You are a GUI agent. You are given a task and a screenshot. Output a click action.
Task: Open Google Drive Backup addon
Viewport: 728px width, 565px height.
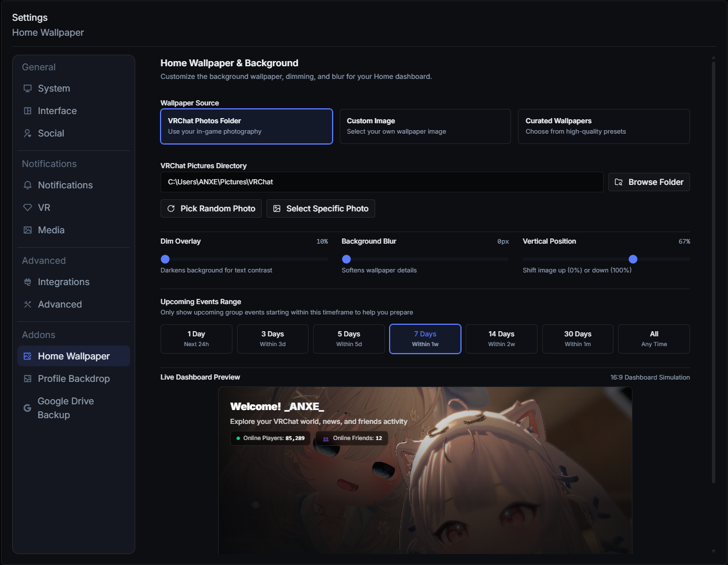(x=74, y=408)
